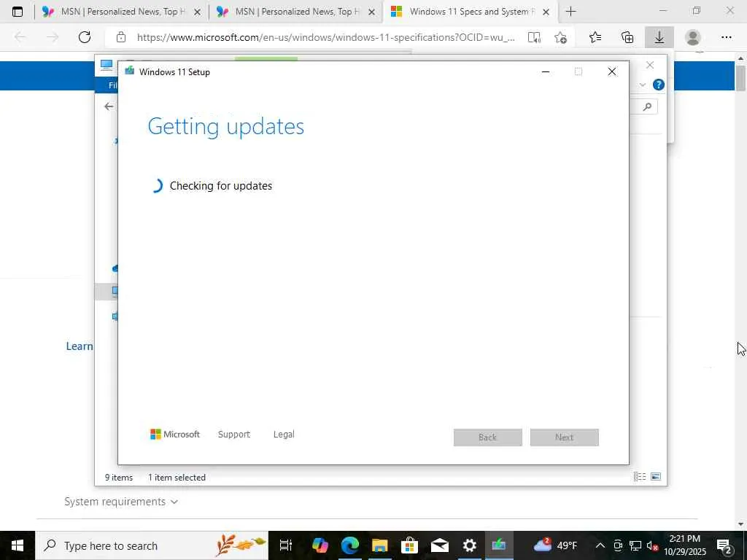747x560 pixels.
Task: Click the Next button in Windows 11 Setup
Action: click(564, 437)
